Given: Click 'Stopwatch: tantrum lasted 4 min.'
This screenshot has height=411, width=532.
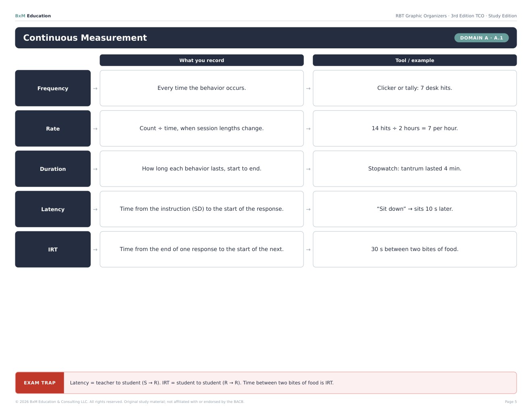Looking at the screenshot, I should [x=415, y=169].
